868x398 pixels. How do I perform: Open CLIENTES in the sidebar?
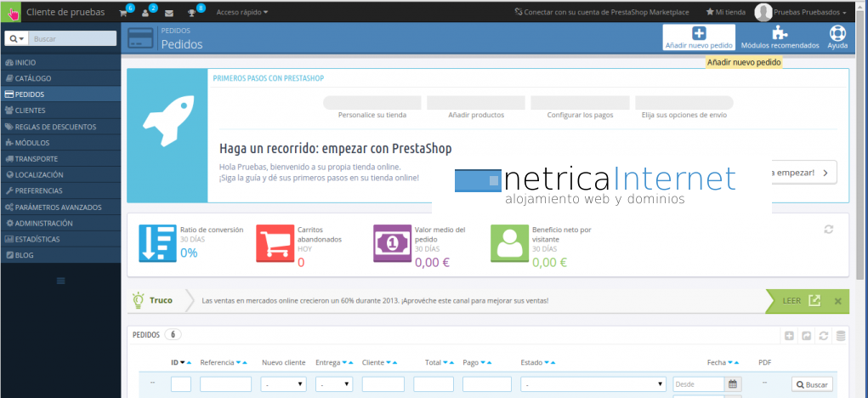(x=61, y=111)
